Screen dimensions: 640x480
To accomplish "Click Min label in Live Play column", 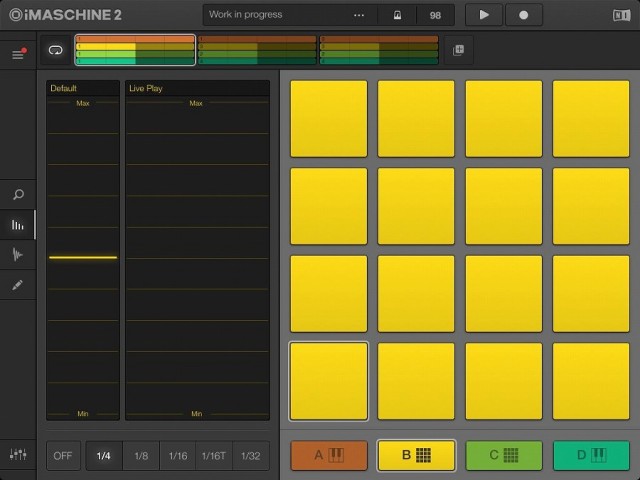I will click(x=196, y=413).
